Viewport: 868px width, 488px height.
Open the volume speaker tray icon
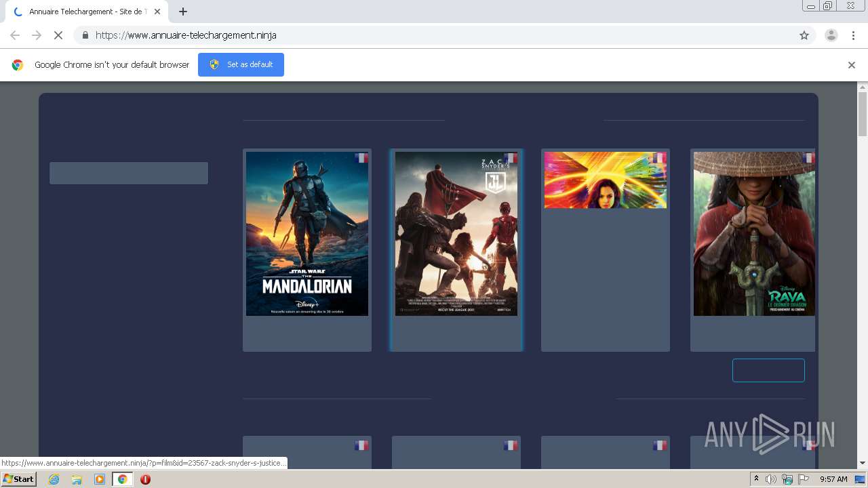coord(771,479)
